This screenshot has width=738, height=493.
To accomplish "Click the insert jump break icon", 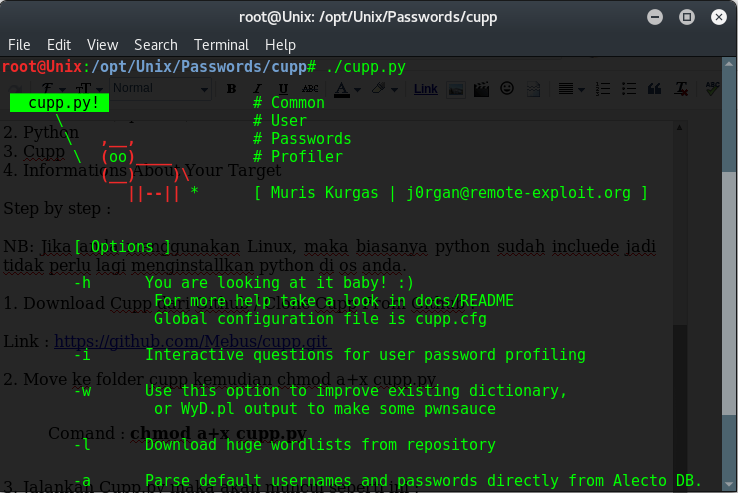I will pyautogui.click(x=533, y=89).
